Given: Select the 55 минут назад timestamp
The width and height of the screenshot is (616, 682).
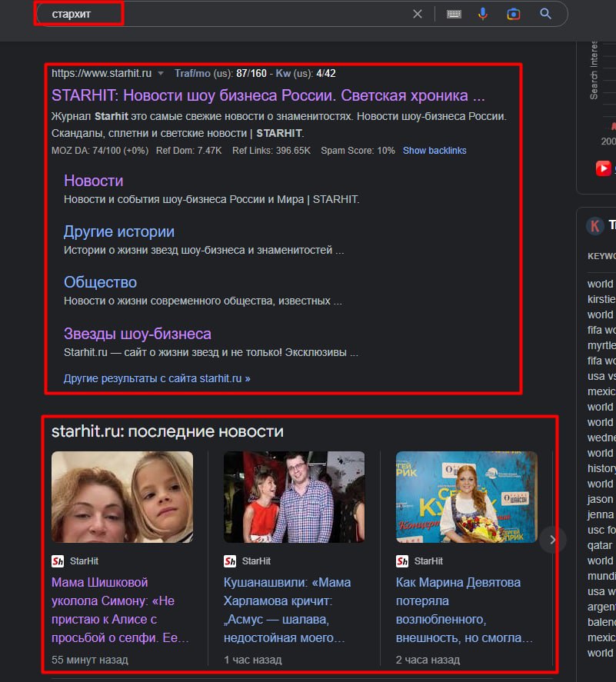Looking at the screenshot, I should 90,660.
